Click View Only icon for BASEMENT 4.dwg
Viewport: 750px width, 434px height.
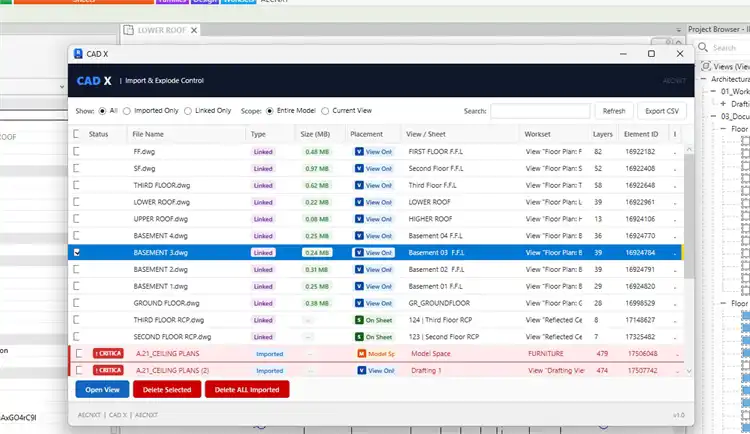point(359,235)
